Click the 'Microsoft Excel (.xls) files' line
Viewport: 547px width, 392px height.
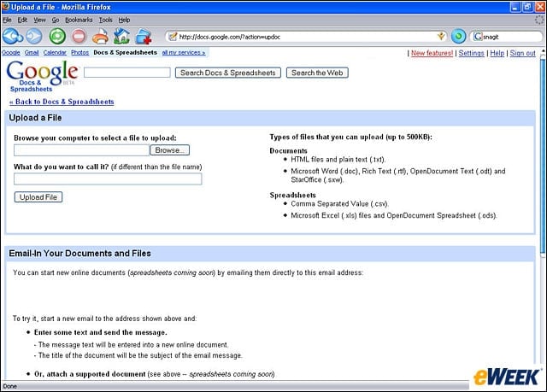pyautogui.click(x=393, y=216)
